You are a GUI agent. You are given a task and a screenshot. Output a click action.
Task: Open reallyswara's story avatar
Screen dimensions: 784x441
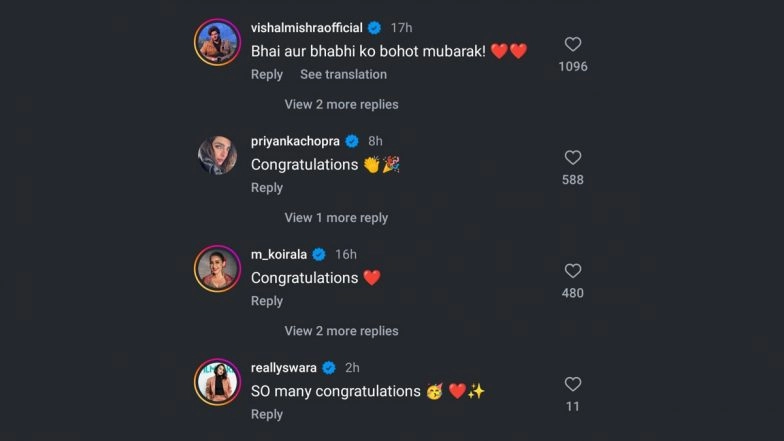[x=217, y=381]
